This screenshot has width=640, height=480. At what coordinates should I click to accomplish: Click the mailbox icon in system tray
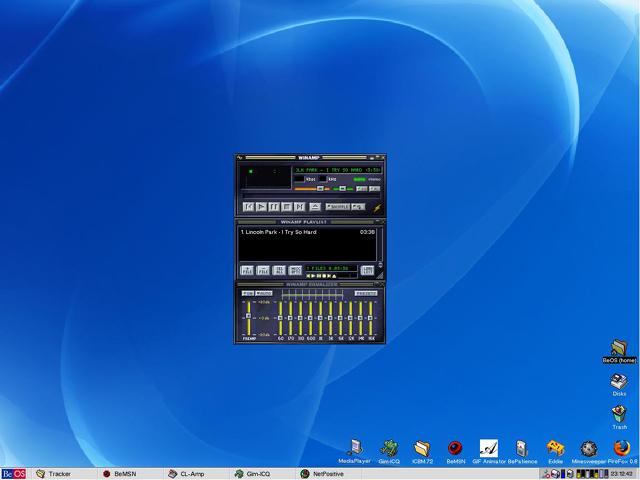tap(556, 473)
